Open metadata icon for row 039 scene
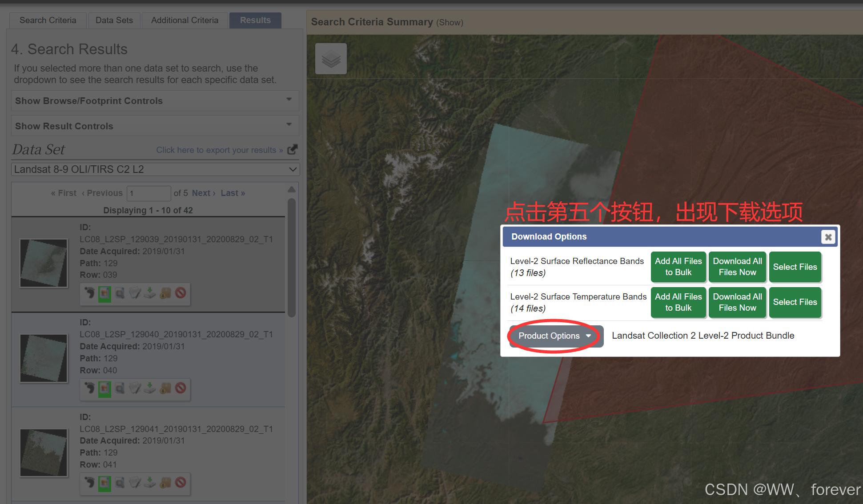Viewport: 863px width, 504px height. tap(135, 293)
